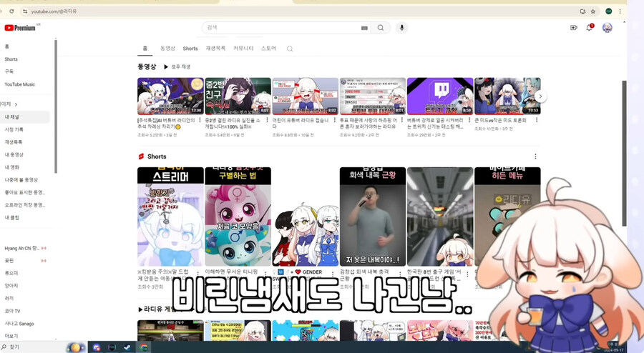The width and height of the screenshot is (644, 353).
Task: Open the Create video menu
Action: 573,28
